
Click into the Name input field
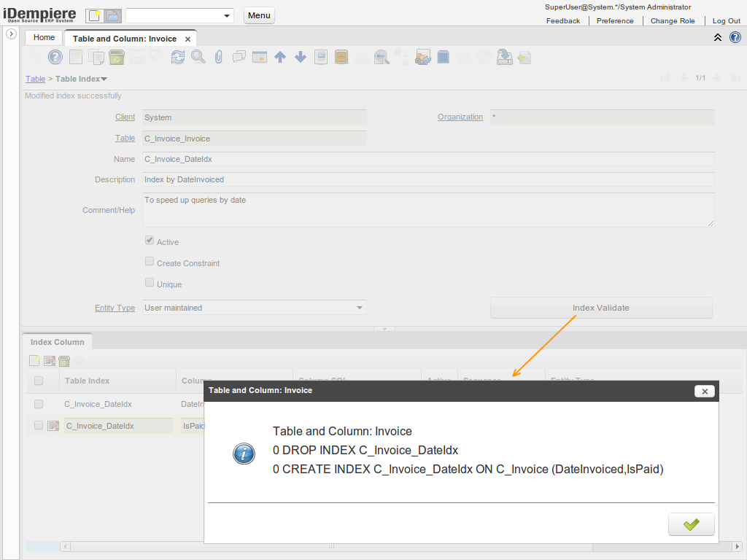click(427, 159)
